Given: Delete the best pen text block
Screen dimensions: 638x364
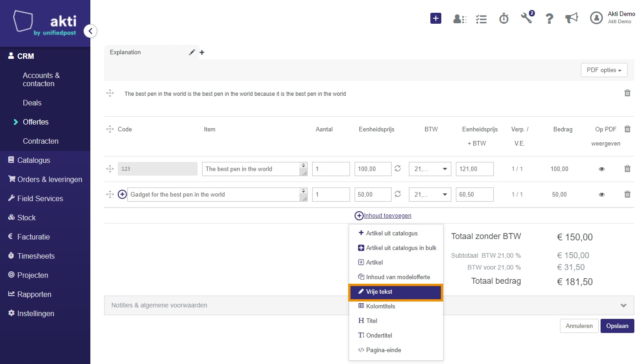Looking at the screenshot, I should click(x=628, y=93).
